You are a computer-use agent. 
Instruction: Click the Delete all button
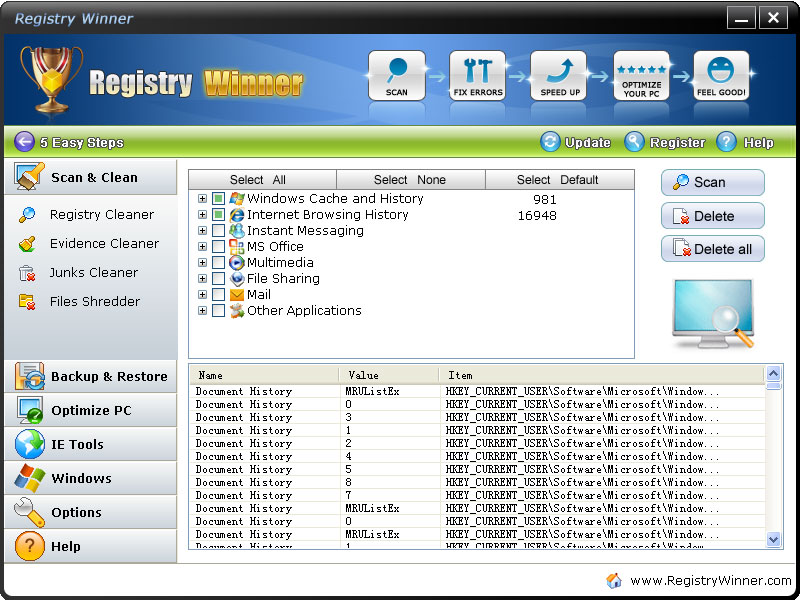pos(713,249)
